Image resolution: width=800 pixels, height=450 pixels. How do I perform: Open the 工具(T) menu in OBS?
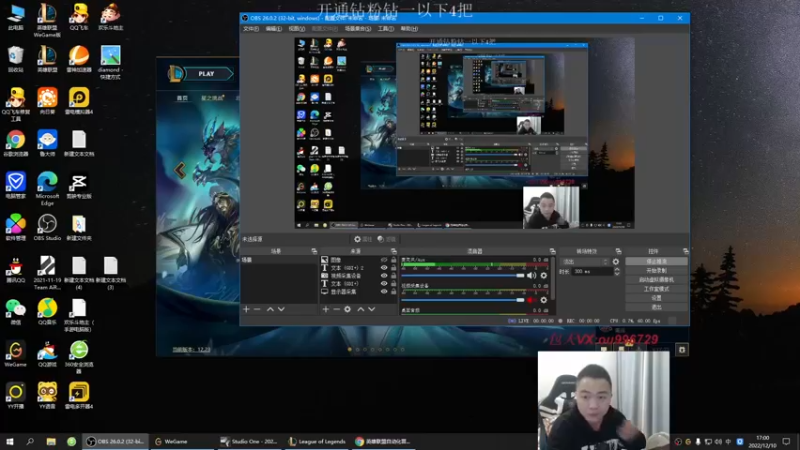pos(386,29)
